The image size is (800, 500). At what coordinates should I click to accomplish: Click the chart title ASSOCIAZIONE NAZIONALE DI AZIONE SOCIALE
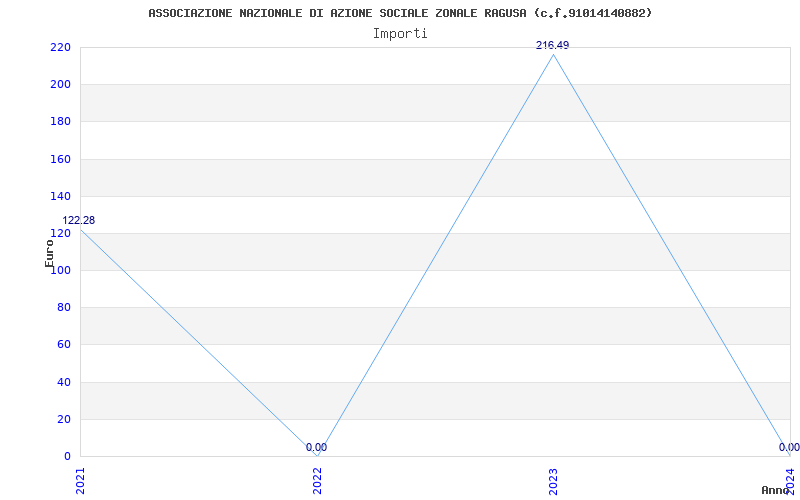coord(401,13)
